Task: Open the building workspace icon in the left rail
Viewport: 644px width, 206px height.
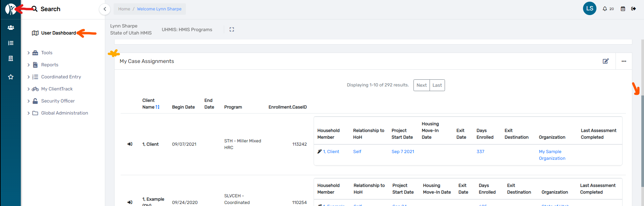Action: pos(11,58)
